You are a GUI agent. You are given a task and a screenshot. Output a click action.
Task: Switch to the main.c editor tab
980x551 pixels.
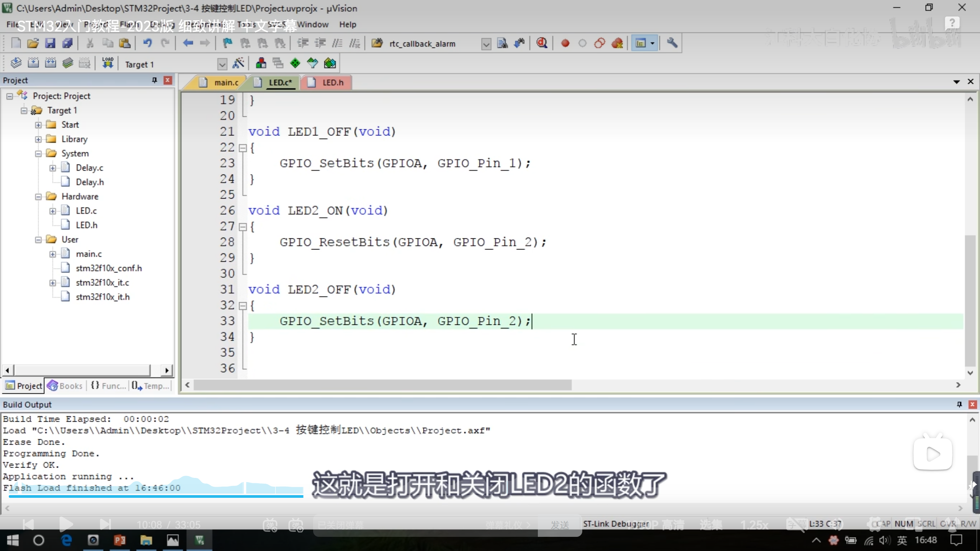tap(226, 82)
